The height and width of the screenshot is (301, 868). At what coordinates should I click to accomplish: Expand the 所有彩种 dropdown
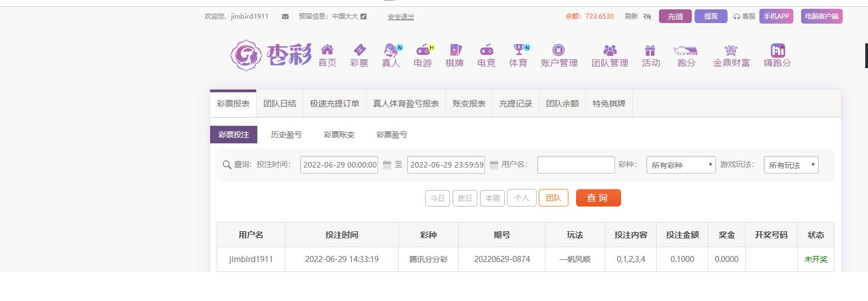point(681,165)
